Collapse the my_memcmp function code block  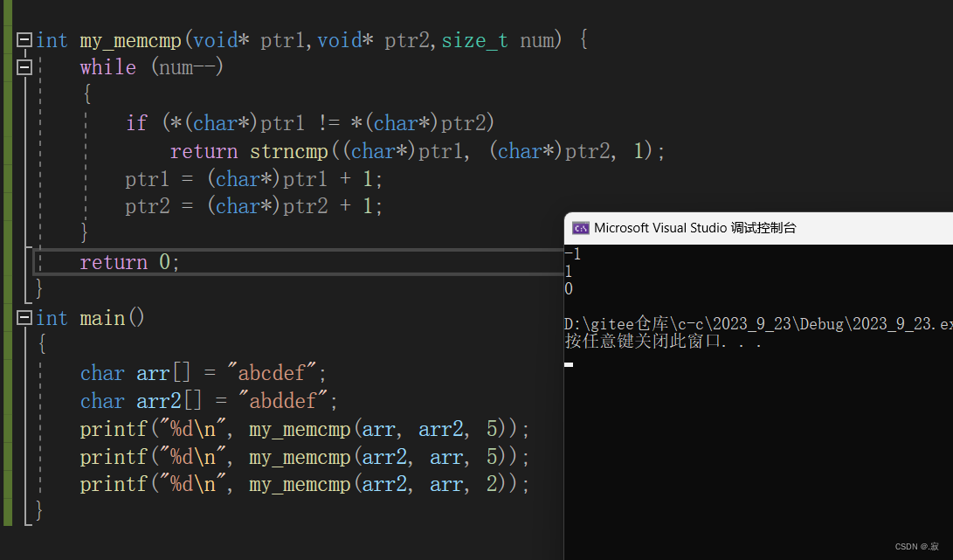pos(24,39)
